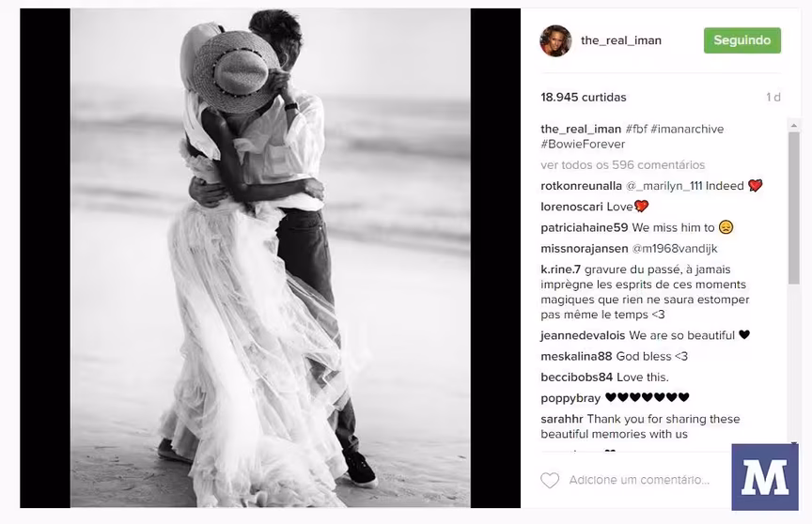Viewport: 812px width, 524px height.
Task: Click the comments scrollbar thumb
Action: coord(794,208)
